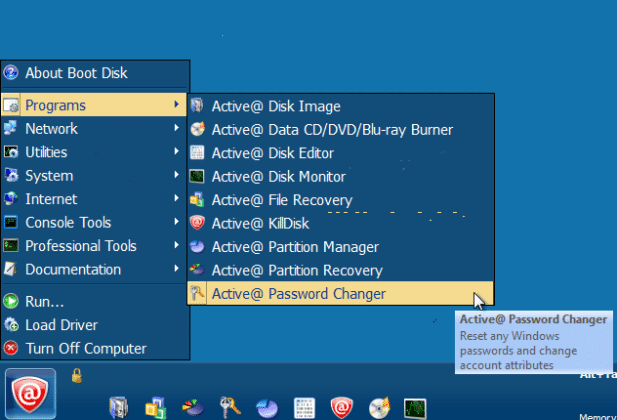Launch Disk Image from taskbar quick launch
This screenshot has height=420, width=617.
(x=118, y=407)
